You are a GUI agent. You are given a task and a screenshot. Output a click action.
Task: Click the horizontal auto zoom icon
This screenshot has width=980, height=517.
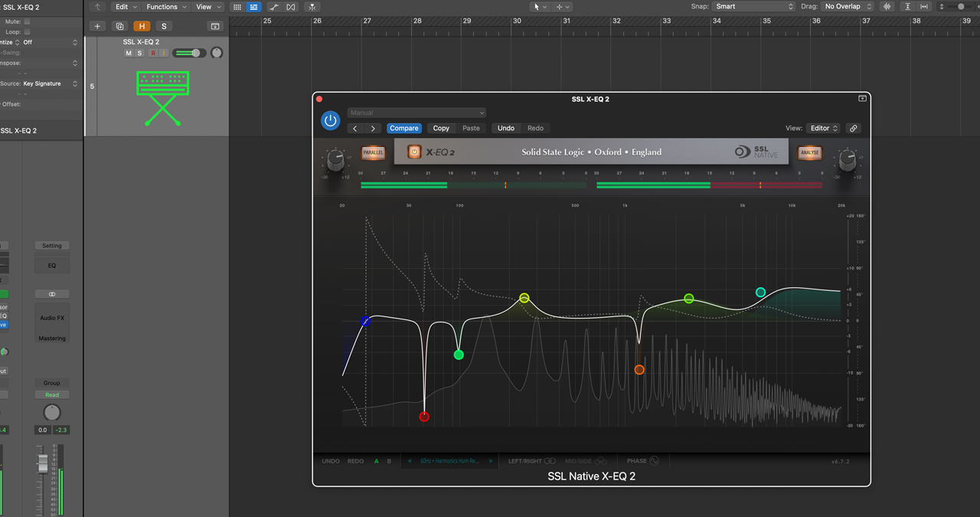tap(924, 7)
